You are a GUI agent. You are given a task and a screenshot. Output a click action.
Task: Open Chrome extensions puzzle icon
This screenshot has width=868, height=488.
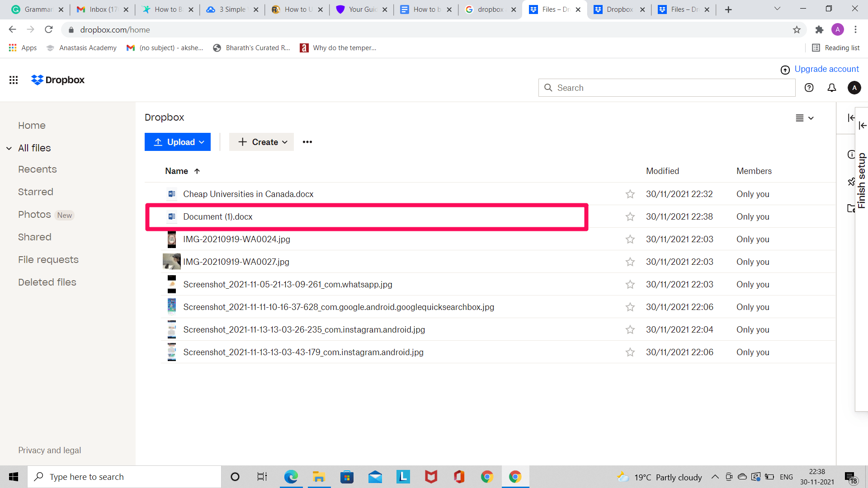[x=819, y=30]
